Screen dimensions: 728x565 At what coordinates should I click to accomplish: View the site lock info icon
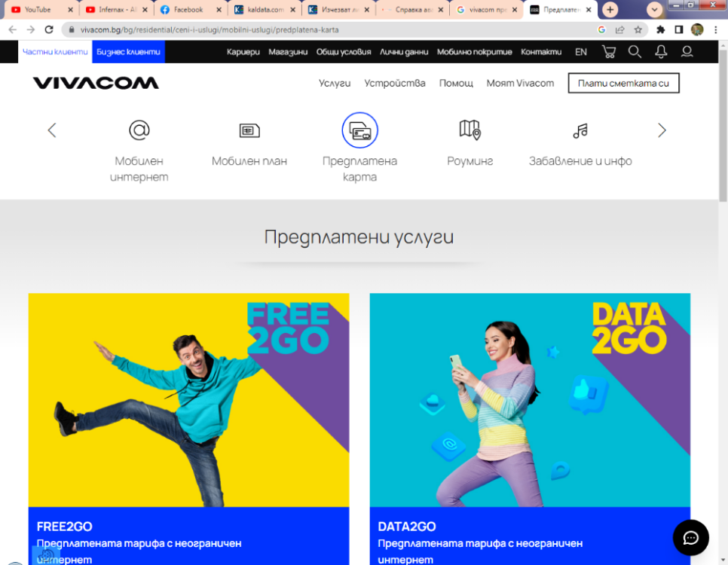click(x=71, y=29)
